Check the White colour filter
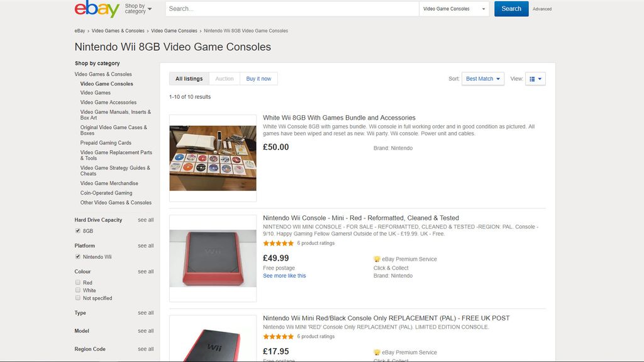Image resolution: width=644 pixels, height=362 pixels. (x=77, y=290)
